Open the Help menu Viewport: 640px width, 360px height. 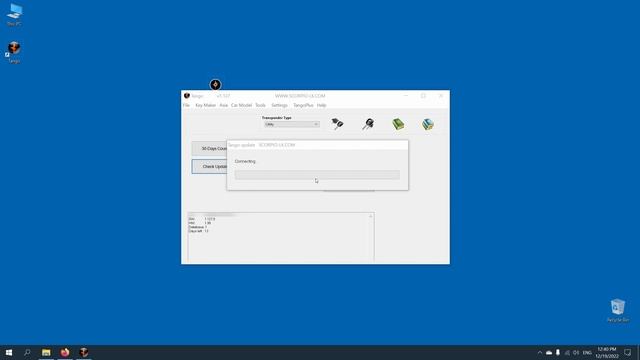(x=322, y=105)
